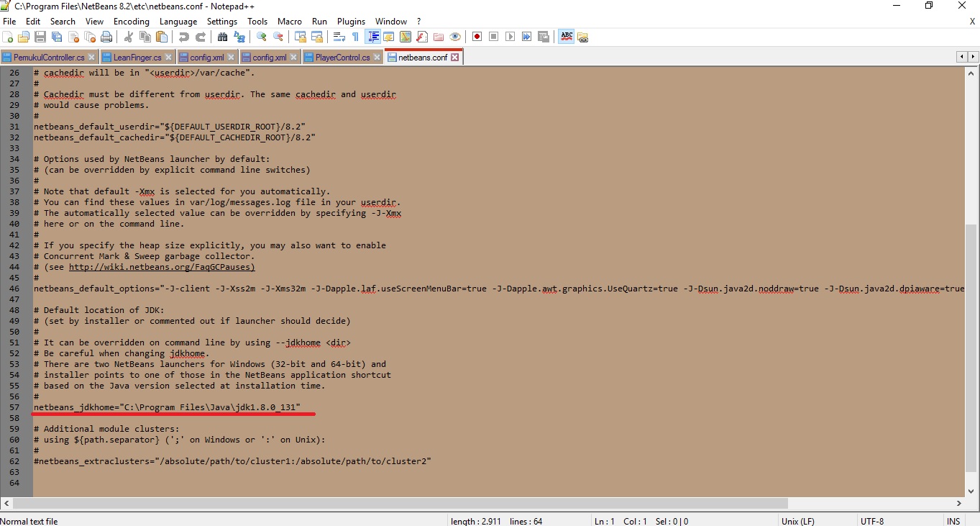Click line number 57 in the margin
980x526 pixels.
pos(15,407)
